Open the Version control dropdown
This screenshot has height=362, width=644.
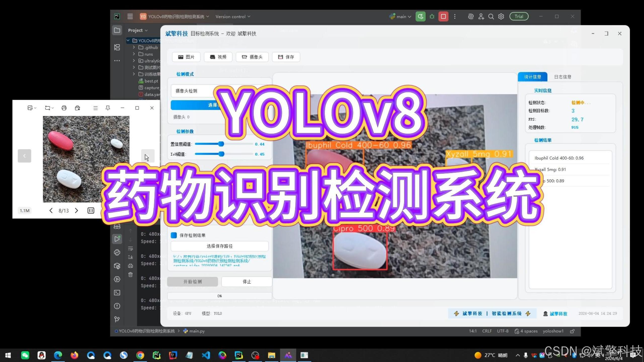click(x=233, y=17)
